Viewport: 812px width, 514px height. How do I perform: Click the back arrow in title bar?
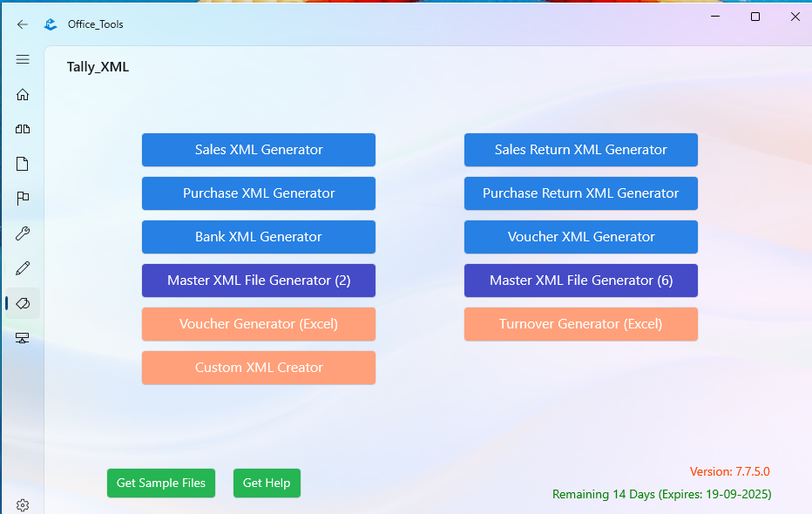point(23,24)
